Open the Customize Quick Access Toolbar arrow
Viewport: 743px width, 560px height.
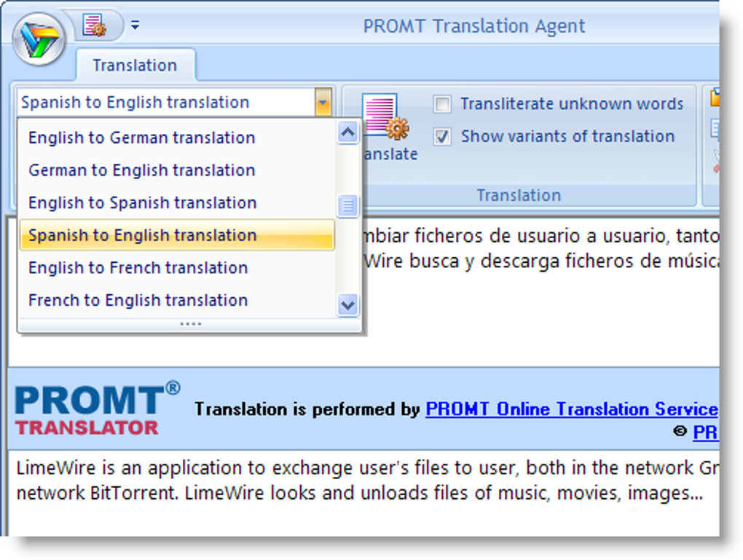point(135,25)
